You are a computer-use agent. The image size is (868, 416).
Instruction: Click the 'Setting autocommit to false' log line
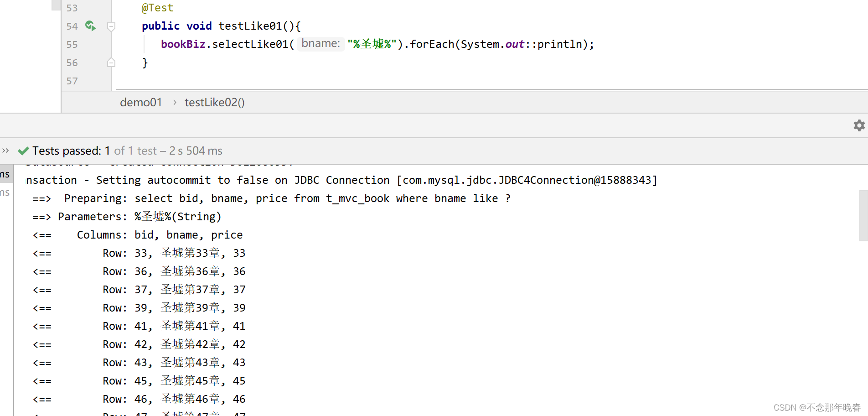(342, 180)
